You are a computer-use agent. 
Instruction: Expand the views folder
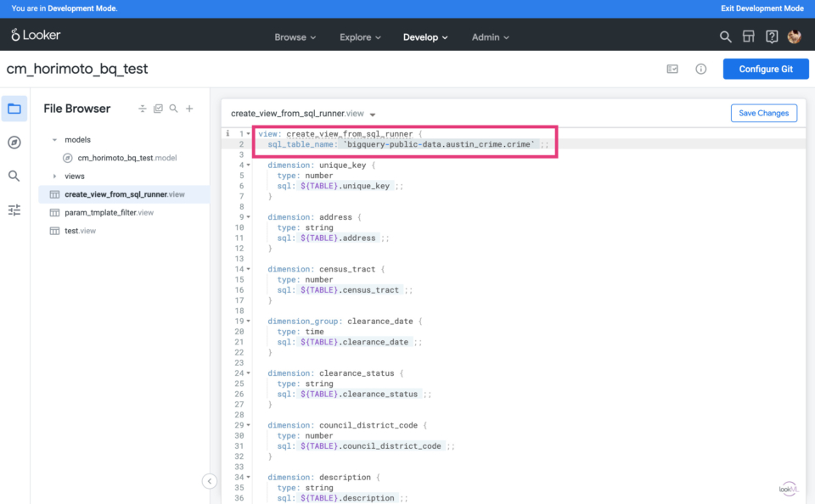54,176
